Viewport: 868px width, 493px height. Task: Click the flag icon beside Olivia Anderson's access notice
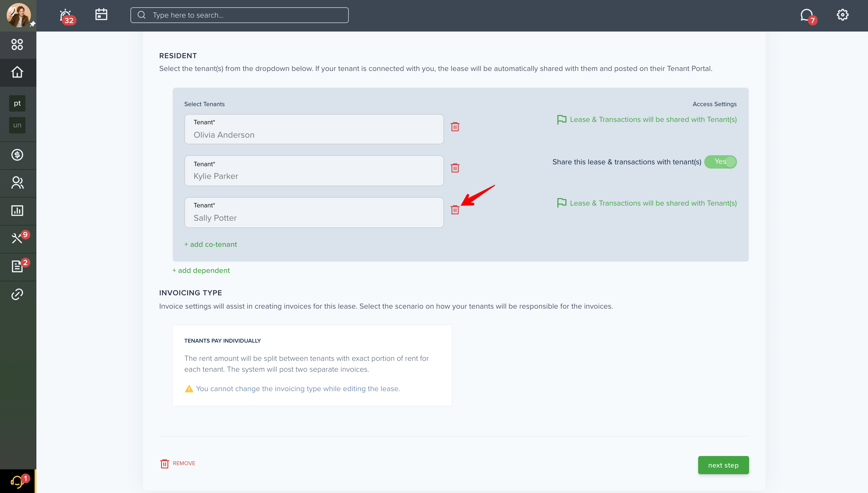[561, 119]
